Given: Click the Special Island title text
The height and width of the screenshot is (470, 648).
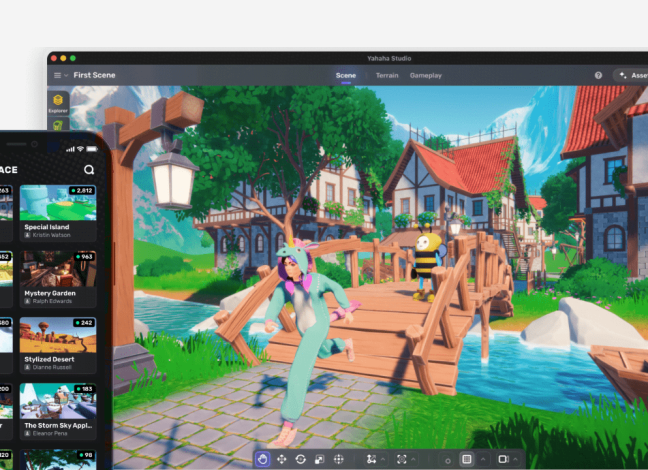Looking at the screenshot, I should [x=47, y=227].
